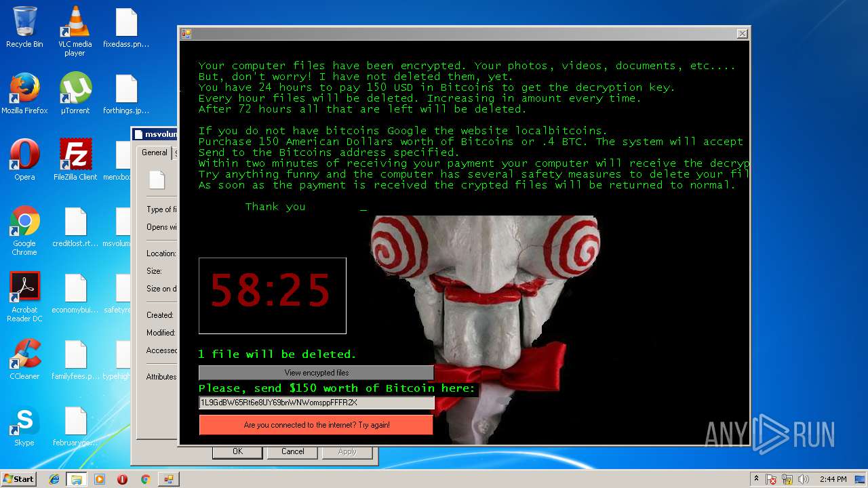
Task: Click the 'Thank you' text
Action: click(275, 207)
